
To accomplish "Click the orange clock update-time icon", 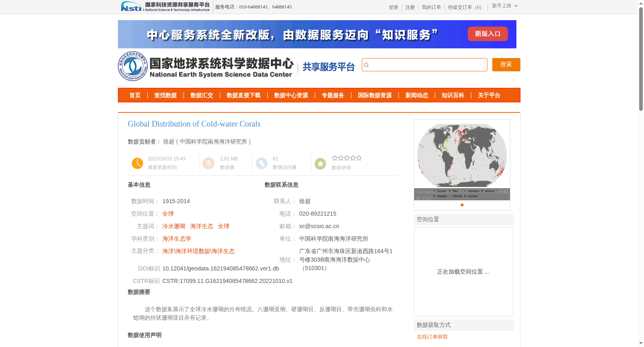I will (x=137, y=163).
